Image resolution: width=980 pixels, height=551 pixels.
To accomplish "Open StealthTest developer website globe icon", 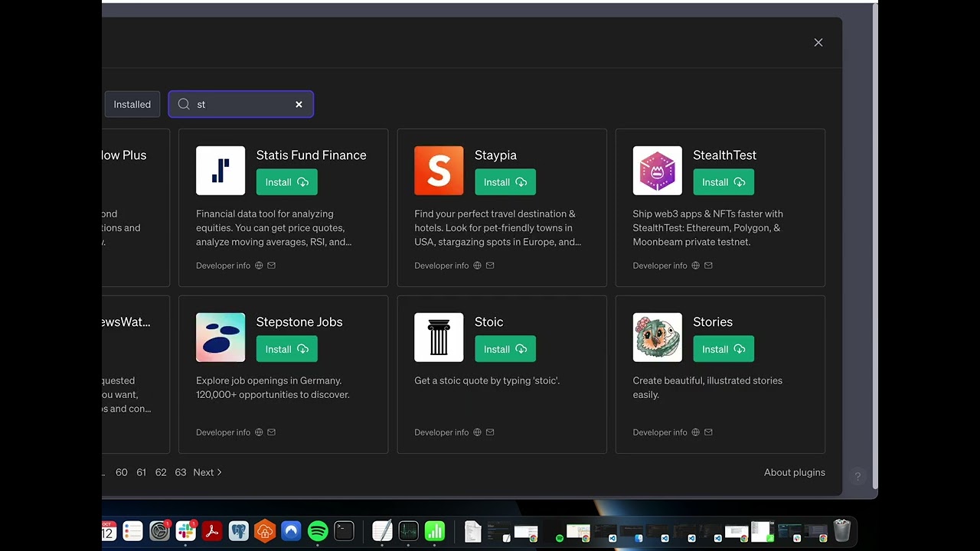I will tap(695, 266).
